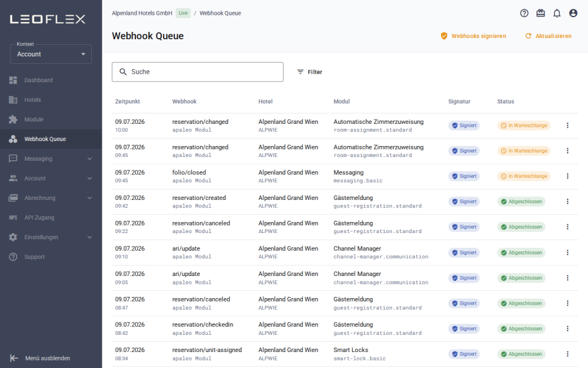Click Webhooks signieren button
This screenshot has height=368, width=588.
point(473,36)
